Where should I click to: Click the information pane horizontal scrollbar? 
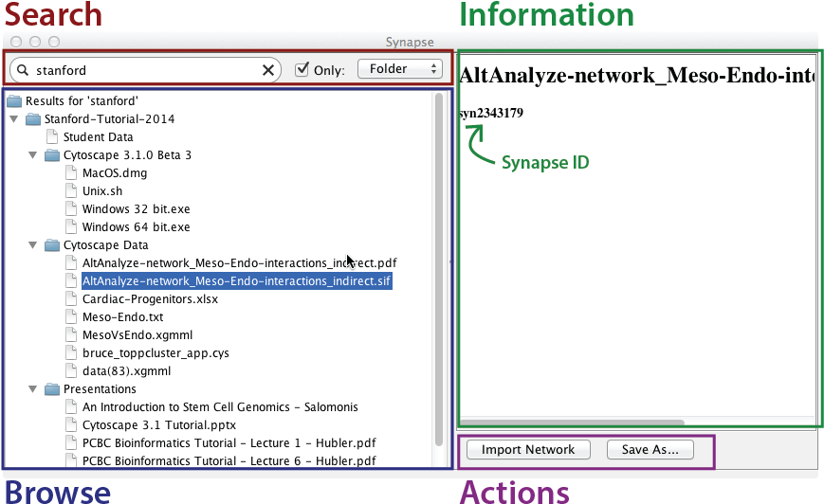coord(572,423)
